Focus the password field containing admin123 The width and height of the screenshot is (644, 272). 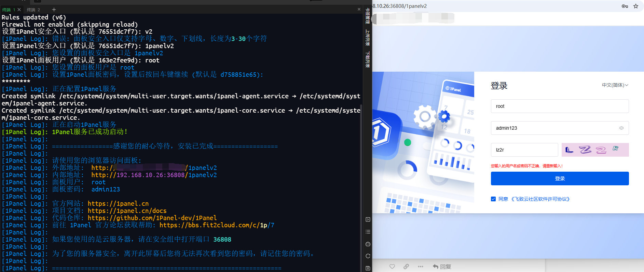[560, 128]
